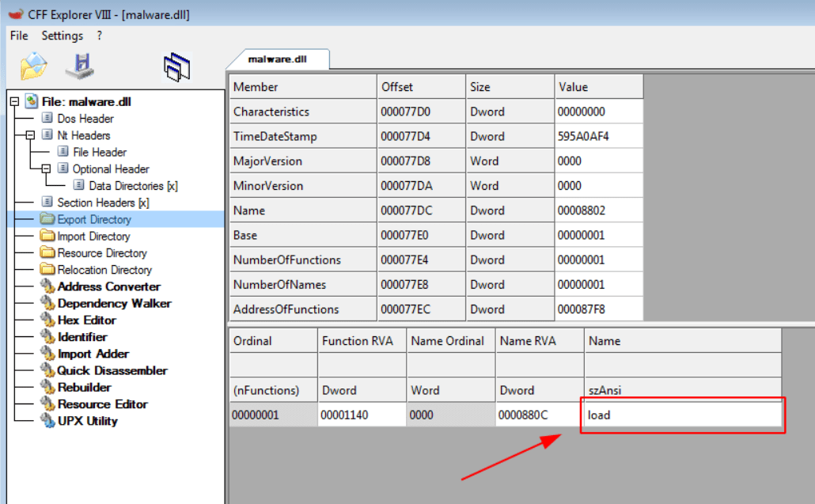
Task: Save the file using the floppy disk icon
Action: [80, 66]
